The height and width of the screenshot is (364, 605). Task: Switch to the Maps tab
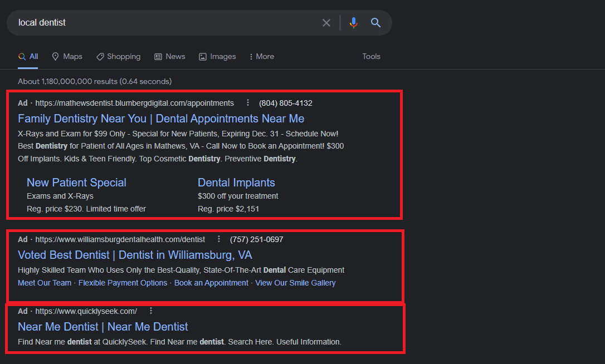click(x=67, y=57)
